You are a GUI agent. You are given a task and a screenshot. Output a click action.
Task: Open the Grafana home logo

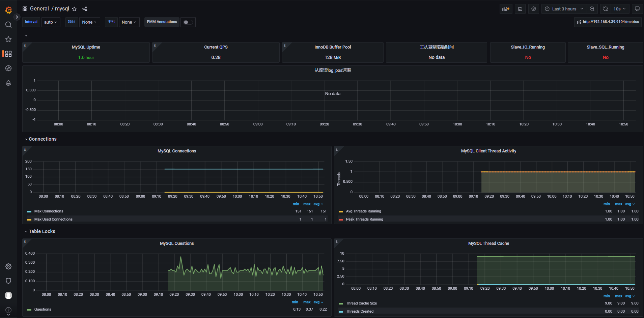tap(8, 10)
